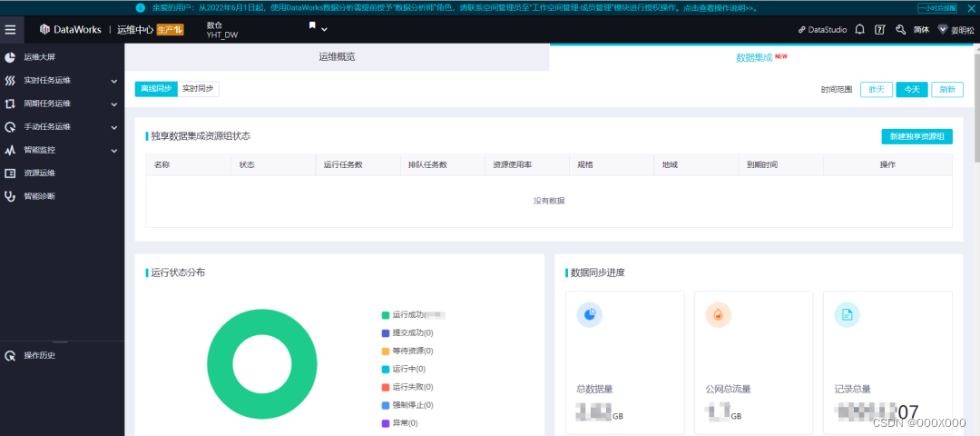Open the 数仓 YHT_DW workspace selector
980x436 pixels.
tap(222, 30)
